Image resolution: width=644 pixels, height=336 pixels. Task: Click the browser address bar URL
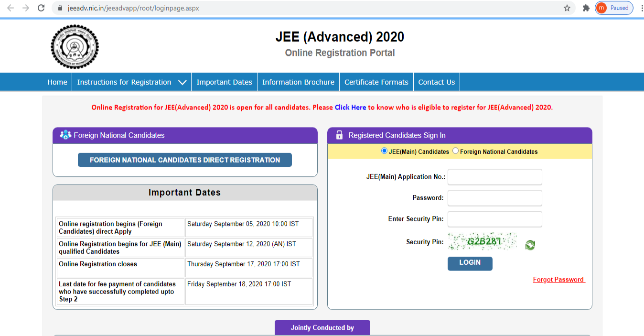(x=134, y=8)
